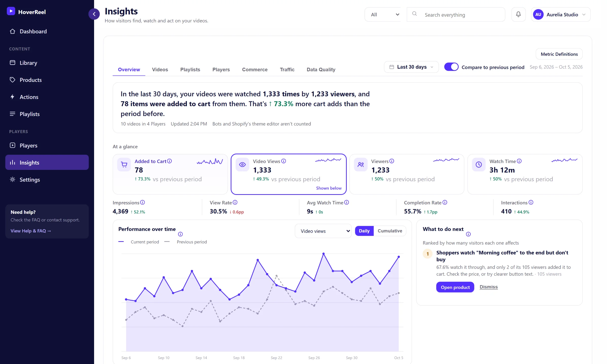Viewport: 607px width, 364px height.
Task: Switch chart to Cumulative mode
Action: (390, 231)
